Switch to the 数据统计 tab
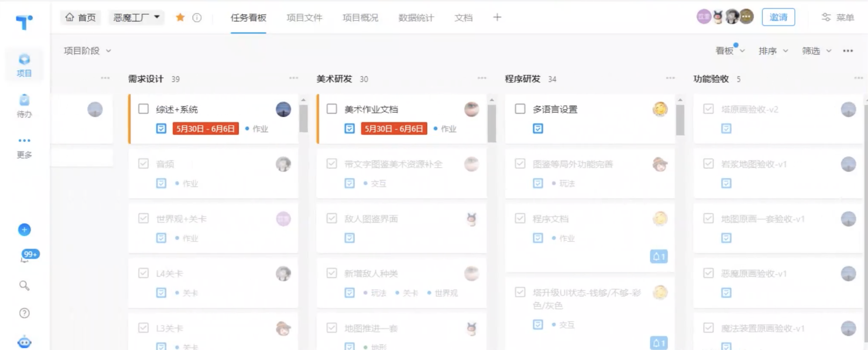 [415, 18]
